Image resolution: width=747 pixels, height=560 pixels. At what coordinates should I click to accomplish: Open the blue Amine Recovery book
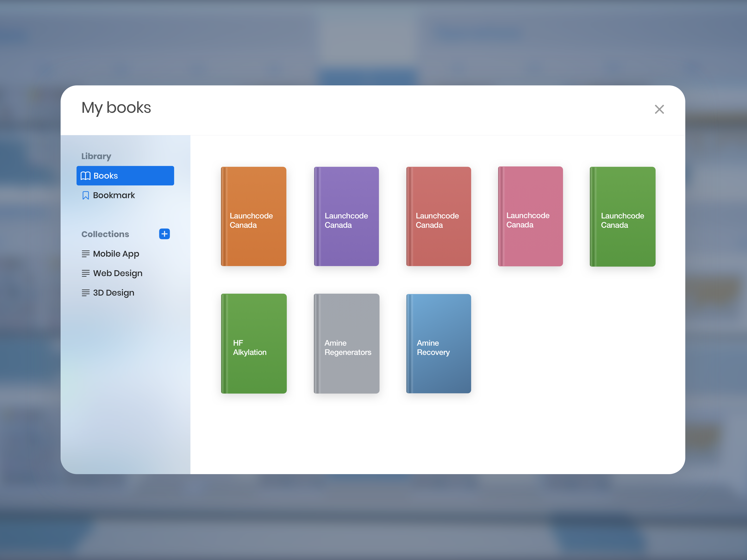[x=438, y=344]
